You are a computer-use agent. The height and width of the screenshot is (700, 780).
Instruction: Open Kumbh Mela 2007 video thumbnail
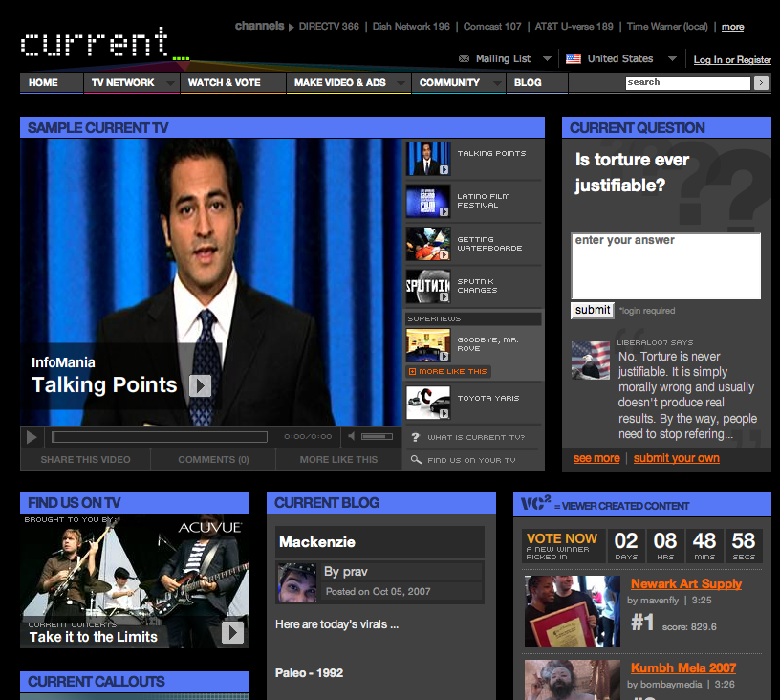(x=572, y=680)
